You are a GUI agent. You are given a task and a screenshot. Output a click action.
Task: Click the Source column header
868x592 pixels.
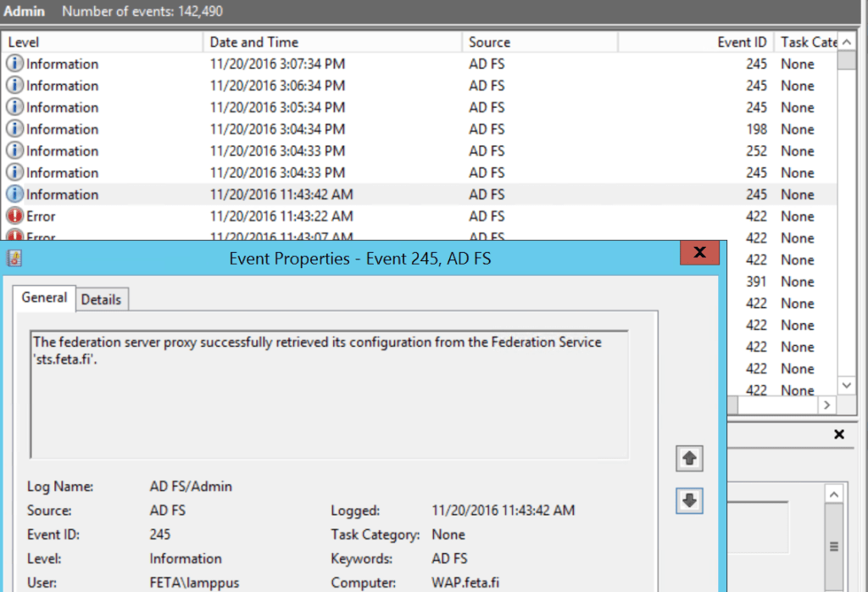click(539, 42)
